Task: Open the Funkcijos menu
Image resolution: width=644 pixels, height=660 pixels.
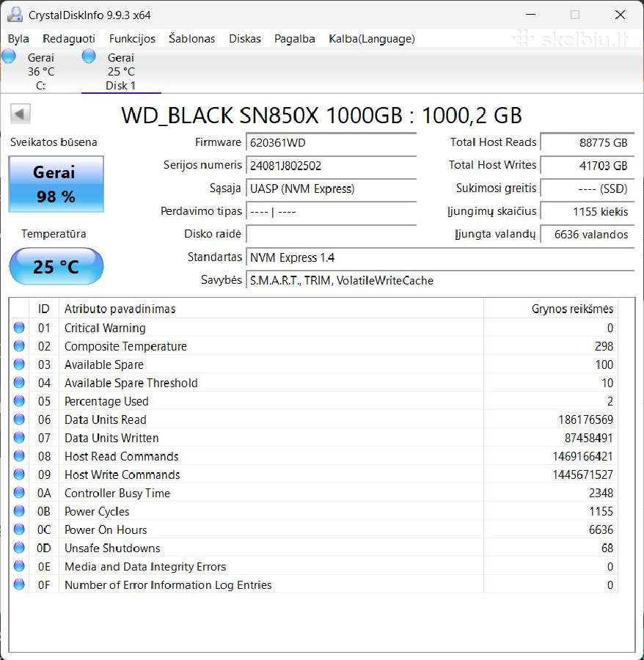Action: point(132,39)
